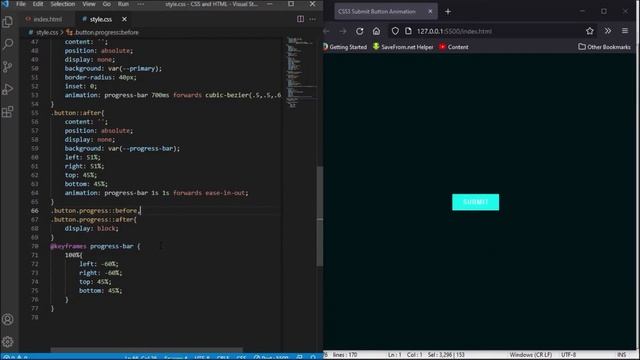Show site page information icon

tap(408, 31)
